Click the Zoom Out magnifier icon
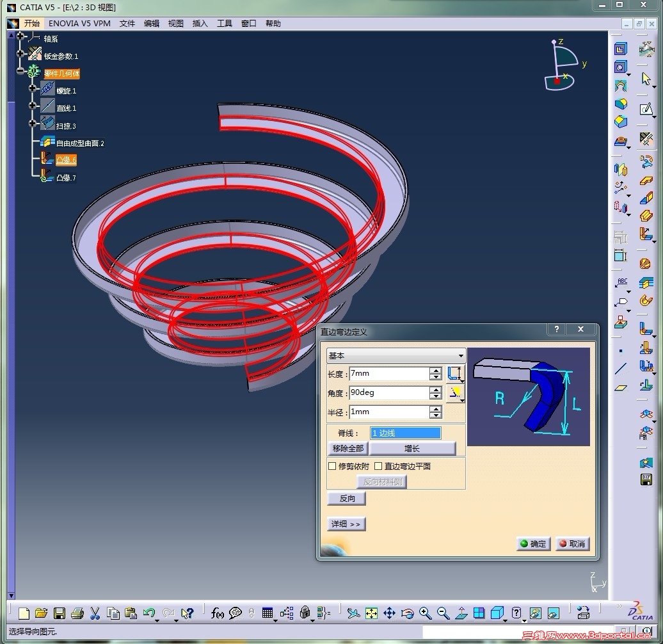The height and width of the screenshot is (644, 663). [x=443, y=613]
